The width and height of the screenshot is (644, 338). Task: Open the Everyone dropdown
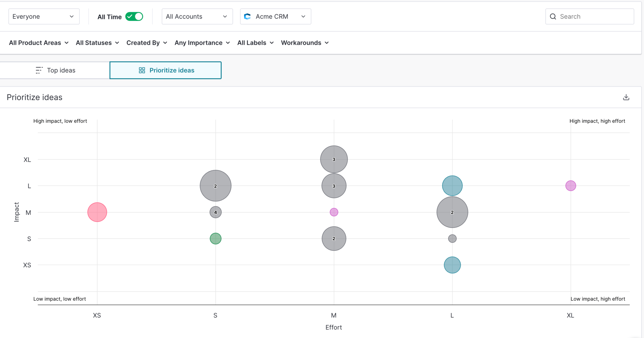[x=44, y=16]
